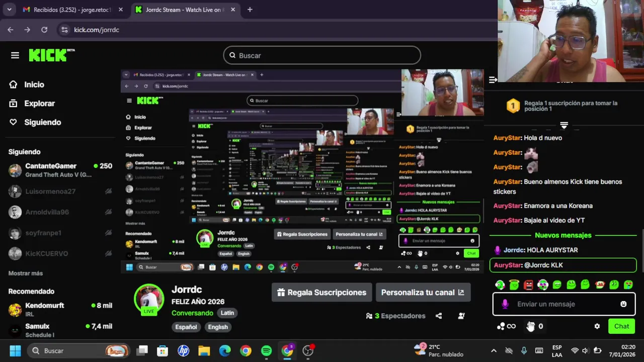Click the Buscar search field on Kick
Viewport: 644px width, 362px height.
click(x=322, y=55)
